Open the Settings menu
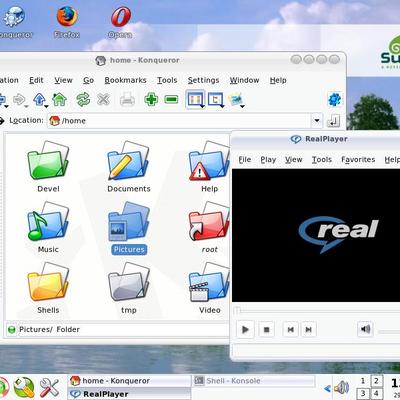Screen dimensions: 400x400 (x=203, y=80)
